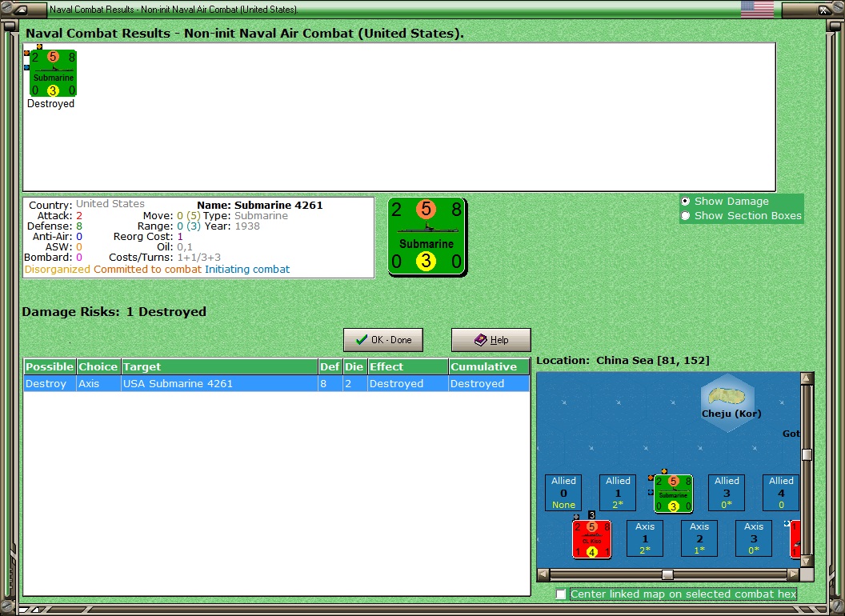Image resolution: width=845 pixels, height=616 pixels.
Task: Click the Def column header
Action: pos(330,366)
